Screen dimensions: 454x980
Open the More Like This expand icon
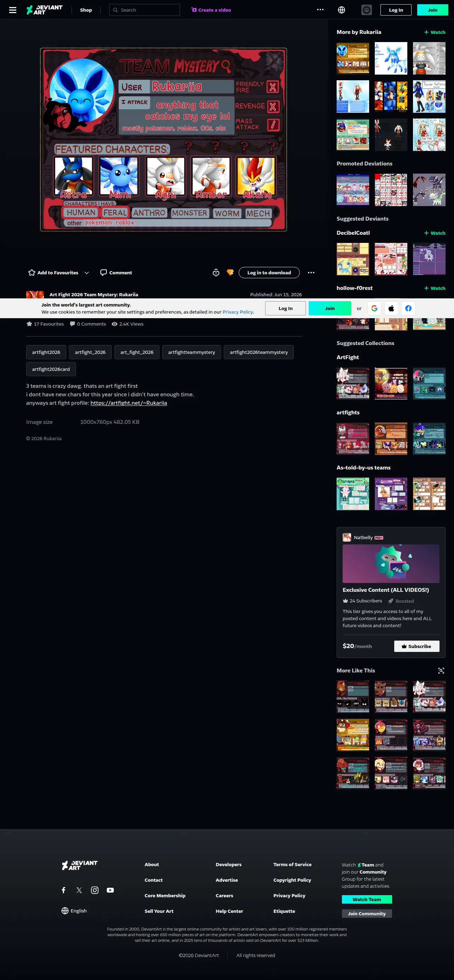tap(441, 671)
